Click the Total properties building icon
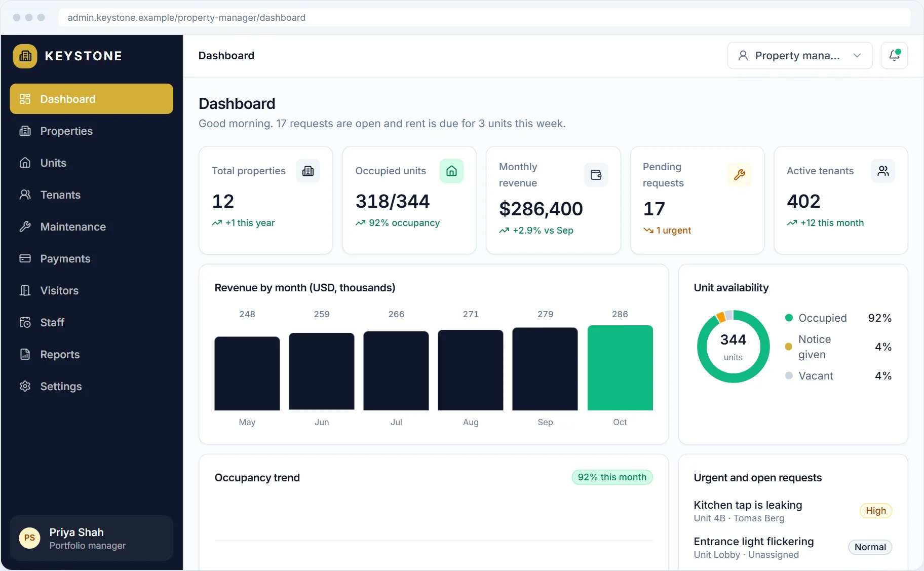Screen dimensions: 924x571 (x=308, y=171)
